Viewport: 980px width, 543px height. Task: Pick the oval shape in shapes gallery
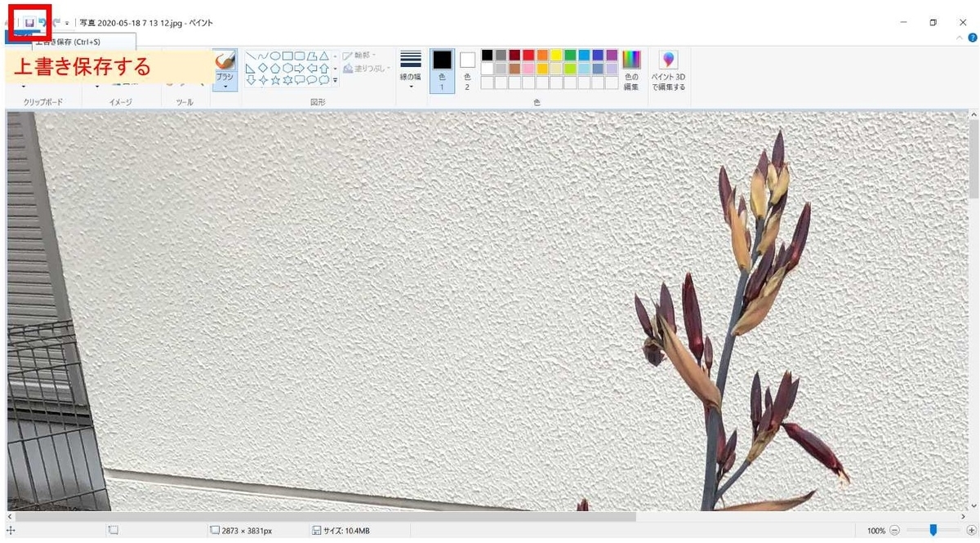[x=275, y=56]
